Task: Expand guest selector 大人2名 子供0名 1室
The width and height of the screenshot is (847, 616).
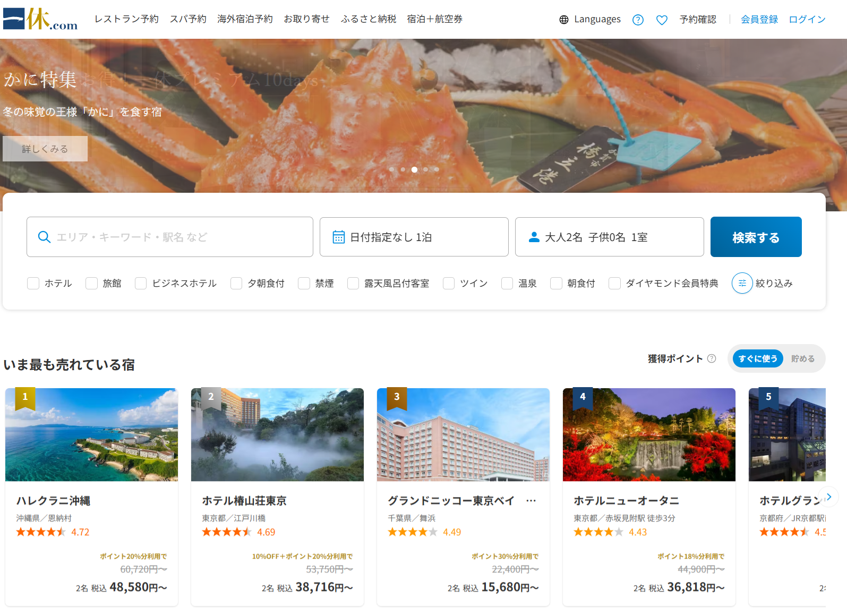Action: coord(609,237)
